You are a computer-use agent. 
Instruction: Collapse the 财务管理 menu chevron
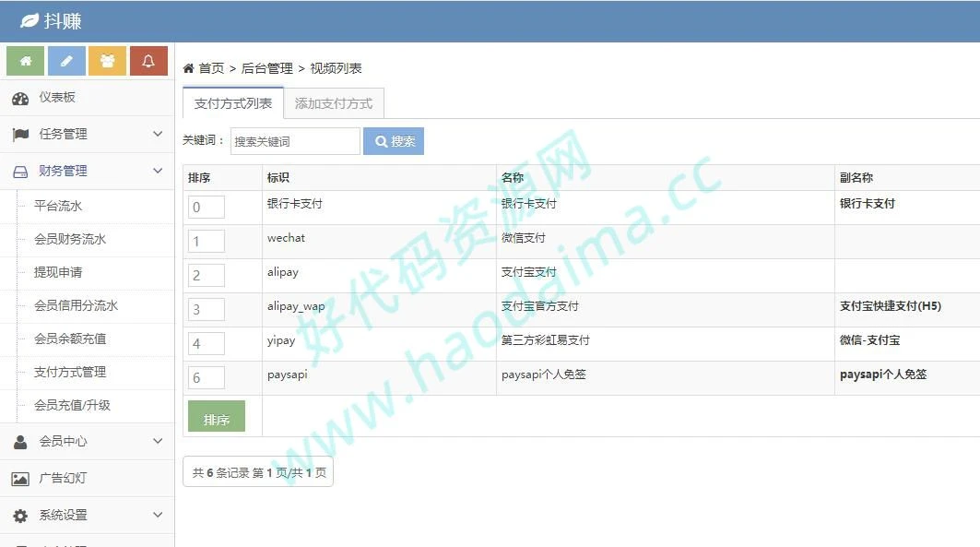point(158,171)
